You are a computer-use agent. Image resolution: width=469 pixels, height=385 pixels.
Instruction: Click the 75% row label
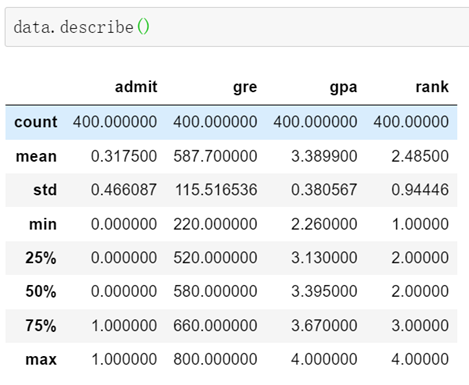point(41,325)
